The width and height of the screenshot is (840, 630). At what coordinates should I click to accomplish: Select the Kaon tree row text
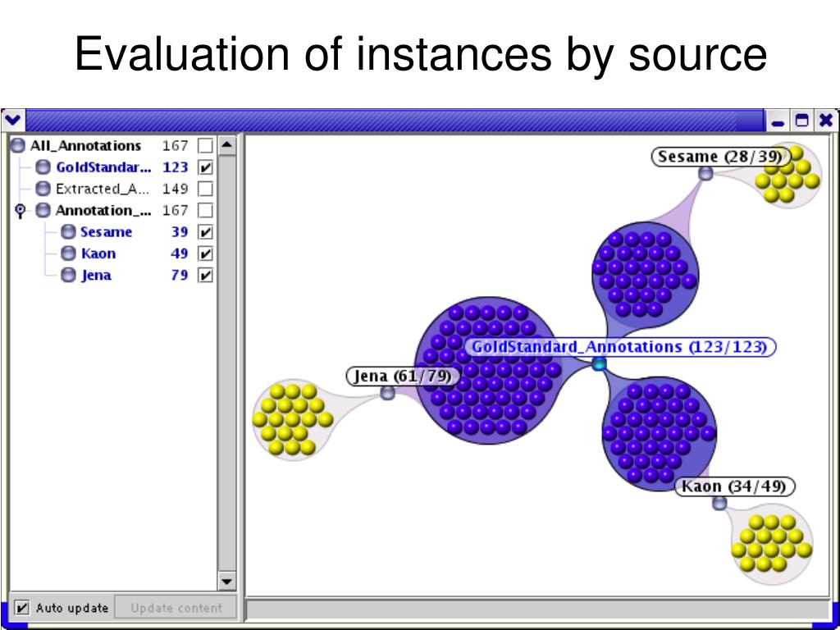98,253
